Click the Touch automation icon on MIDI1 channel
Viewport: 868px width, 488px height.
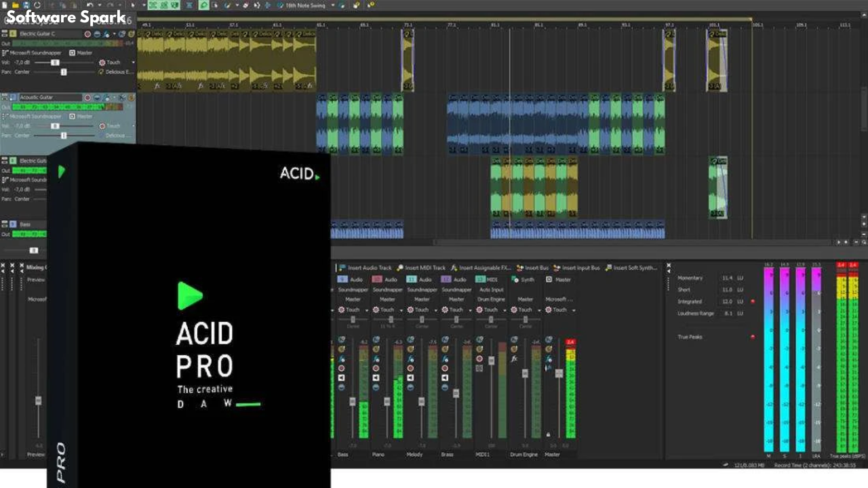479,310
